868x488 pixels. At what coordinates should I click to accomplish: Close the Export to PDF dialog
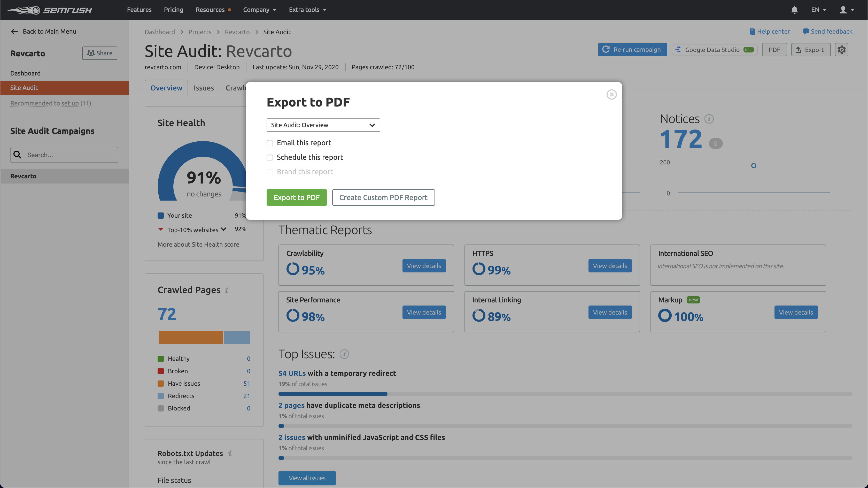point(611,94)
